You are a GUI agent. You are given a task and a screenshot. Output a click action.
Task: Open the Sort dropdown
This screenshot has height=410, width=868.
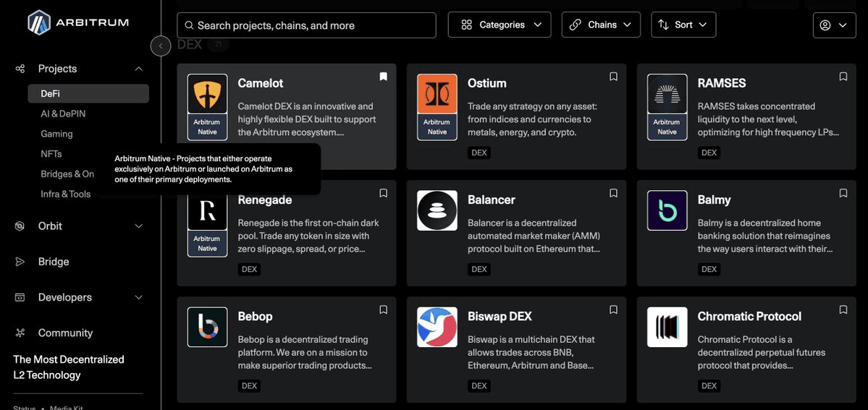[x=683, y=25]
